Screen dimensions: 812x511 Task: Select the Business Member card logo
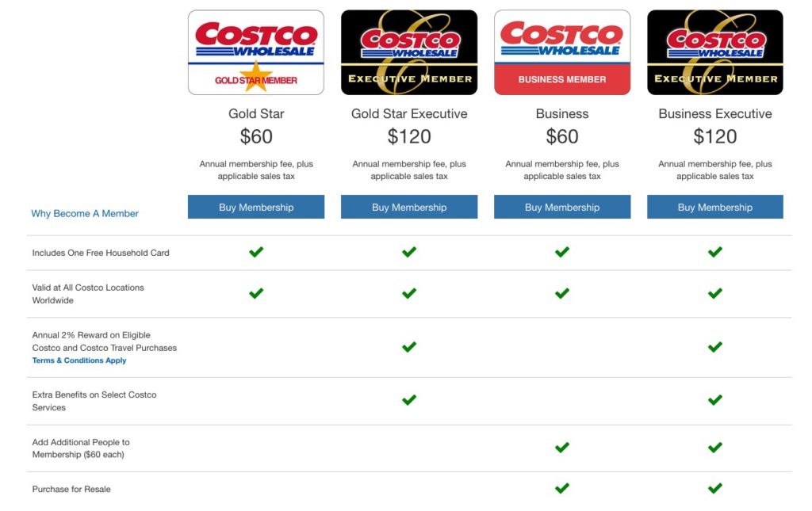[x=562, y=51]
